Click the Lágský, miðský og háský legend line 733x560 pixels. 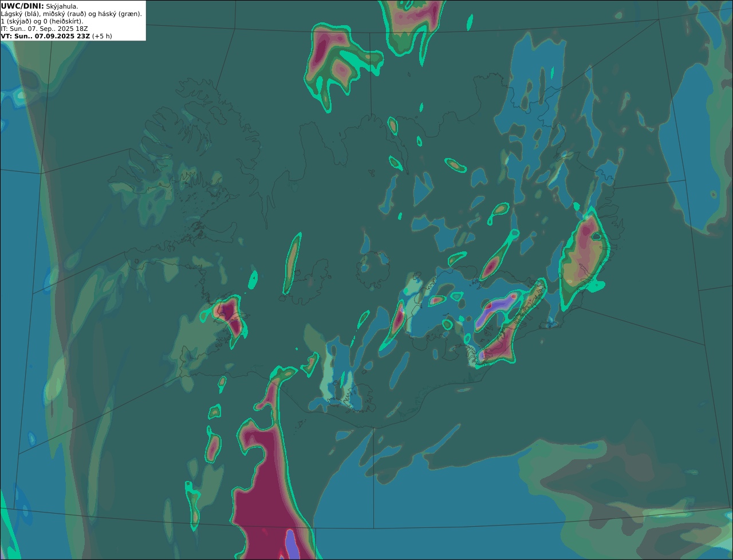pyautogui.click(x=72, y=14)
